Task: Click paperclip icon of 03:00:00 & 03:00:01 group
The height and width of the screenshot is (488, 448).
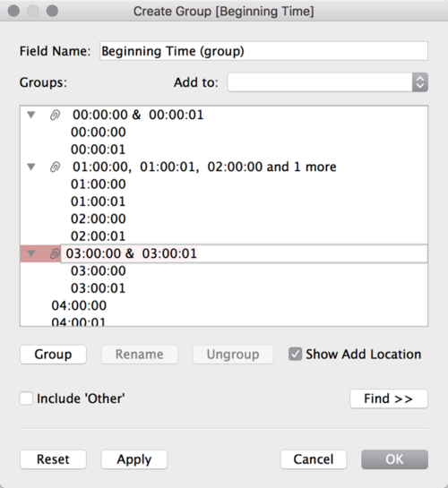Action: coord(55,253)
